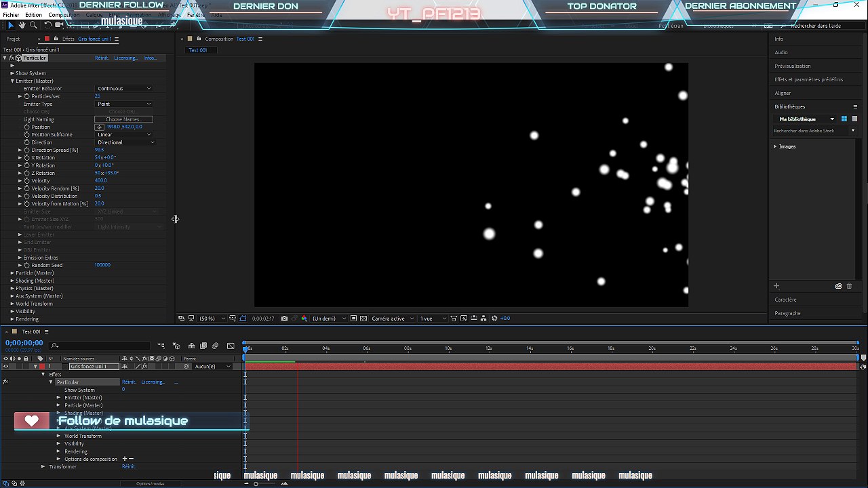Open the Position Subframe dropdown
The height and width of the screenshot is (488, 868).
point(123,135)
